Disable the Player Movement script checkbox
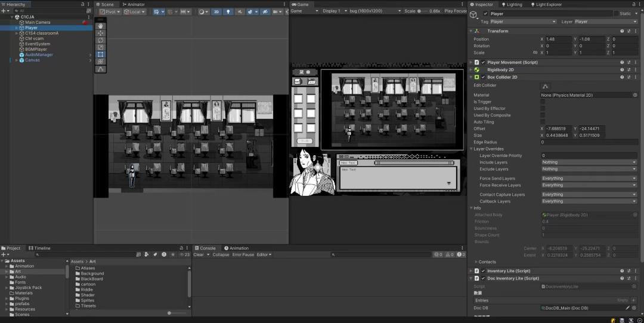 [483, 62]
